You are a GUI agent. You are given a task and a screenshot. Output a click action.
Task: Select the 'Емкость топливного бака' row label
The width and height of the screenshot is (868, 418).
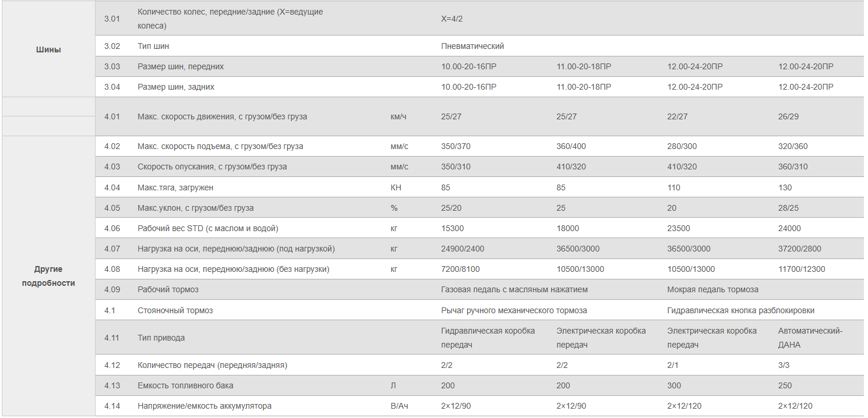tap(186, 385)
